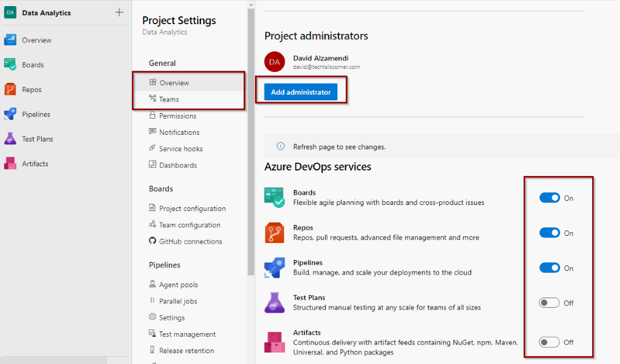Click the Release retention icon
The height and width of the screenshot is (364, 620).
tap(152, 349)
